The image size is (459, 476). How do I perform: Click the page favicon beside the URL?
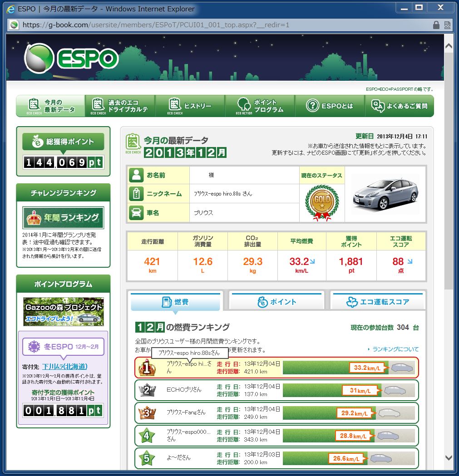click(14, 25)
